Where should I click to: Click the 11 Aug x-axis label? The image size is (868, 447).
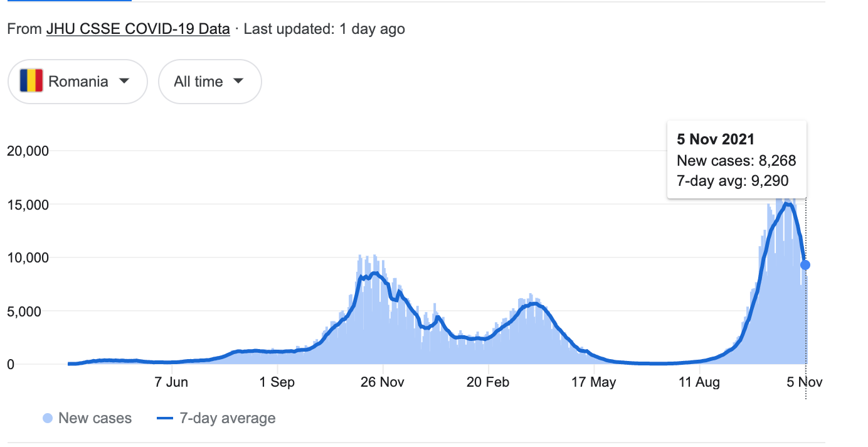(699, 382)
